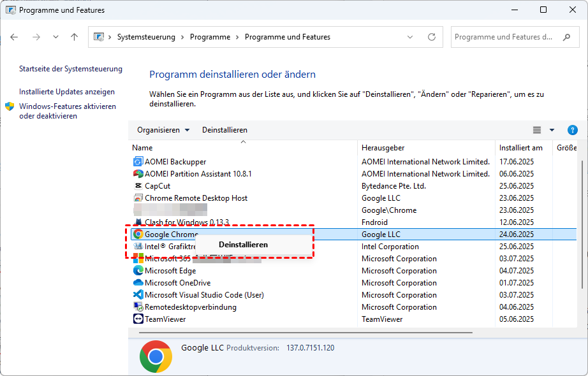Click Deinstallieren in the toolbar
This screenshot has width=588, height=376.
point(224,130)
